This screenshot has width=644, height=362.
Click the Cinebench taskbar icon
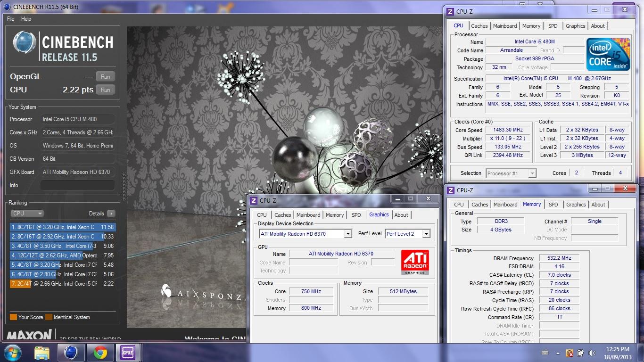(x=71, y=353)
